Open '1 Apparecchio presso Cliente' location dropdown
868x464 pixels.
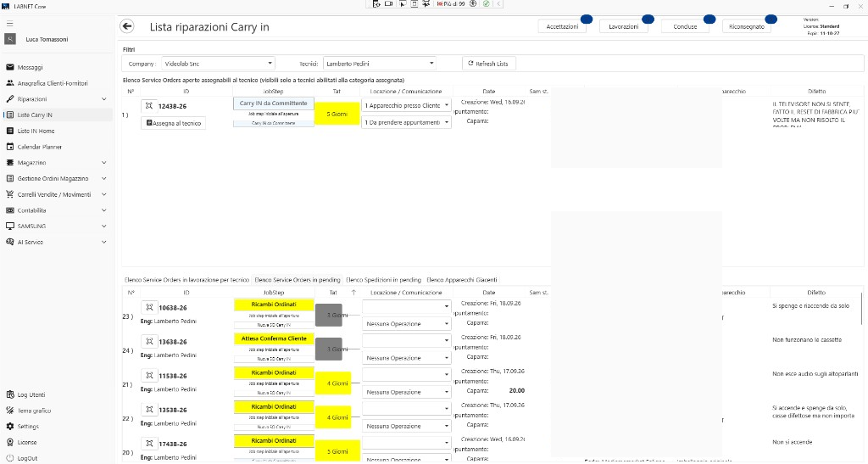406,105
